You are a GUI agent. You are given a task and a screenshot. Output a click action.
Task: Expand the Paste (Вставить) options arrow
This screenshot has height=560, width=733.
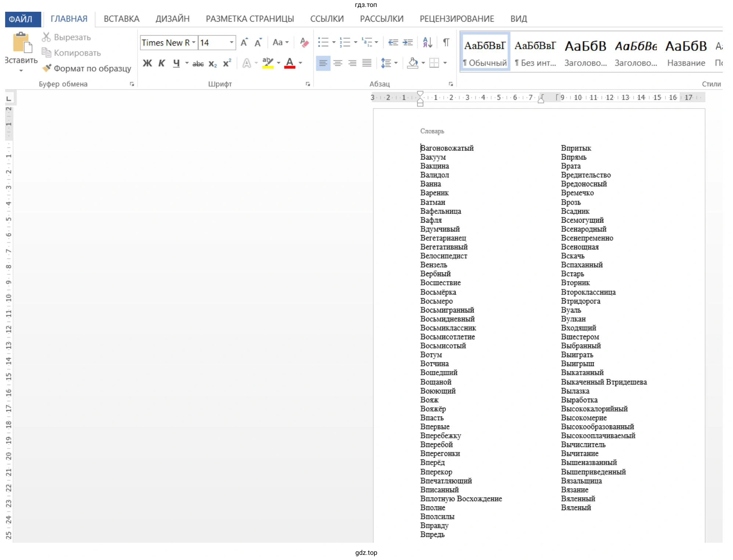(x=21, y=70)
